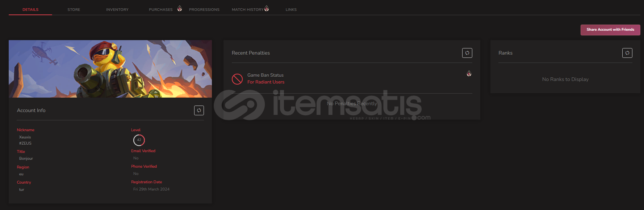Click Share Account with Friends button
Image resolution: width=644 pixels, height=210 pixels.
click(x=610, y=30)
